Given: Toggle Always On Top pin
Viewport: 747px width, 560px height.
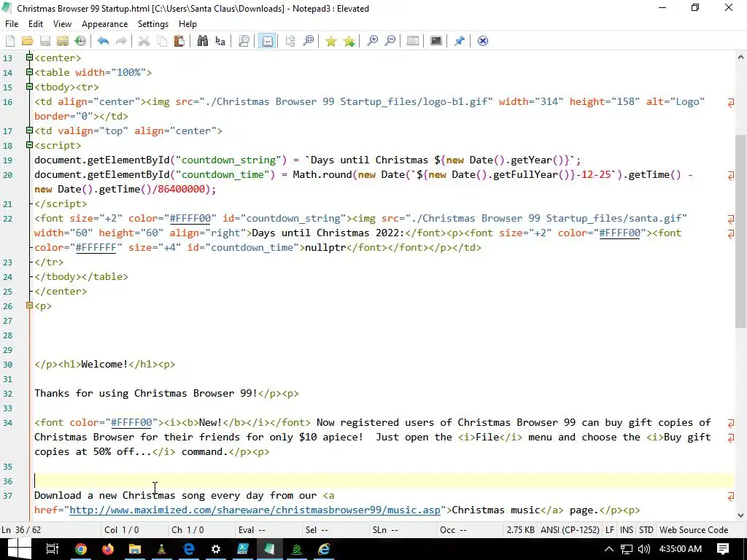Looking at the screenshot, I should [x=460, y=41].
